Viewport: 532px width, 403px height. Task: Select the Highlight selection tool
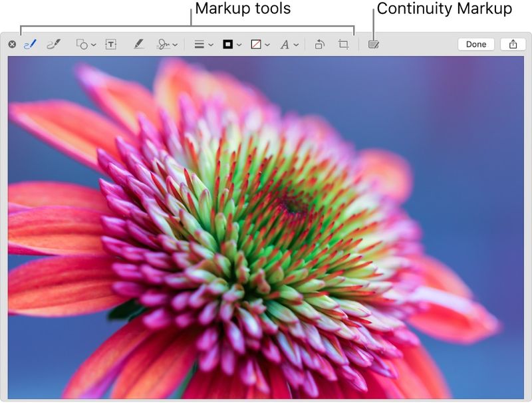coord(138,44)
